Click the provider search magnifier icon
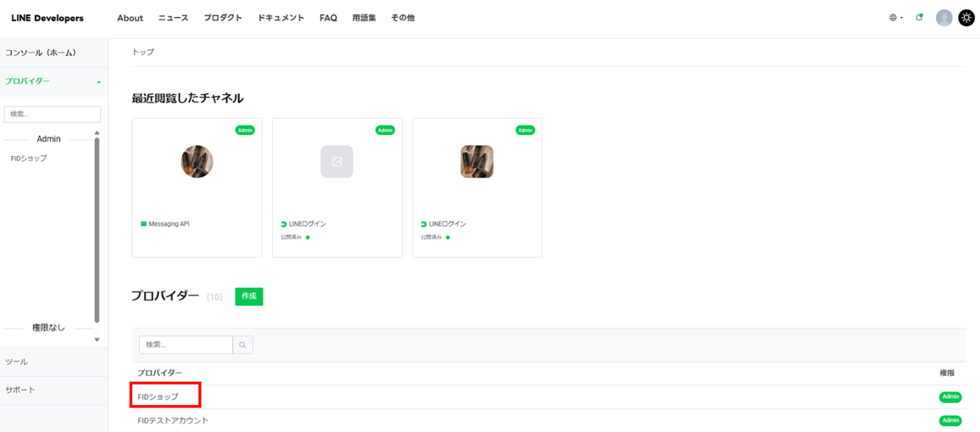 242,345
